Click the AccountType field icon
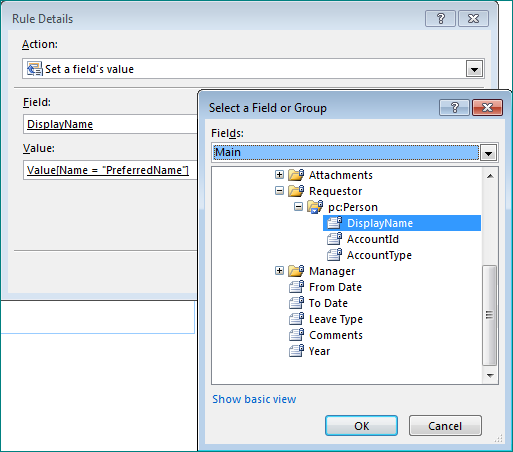The height and width of the screenshot is (452, 513). coord(334,255)
